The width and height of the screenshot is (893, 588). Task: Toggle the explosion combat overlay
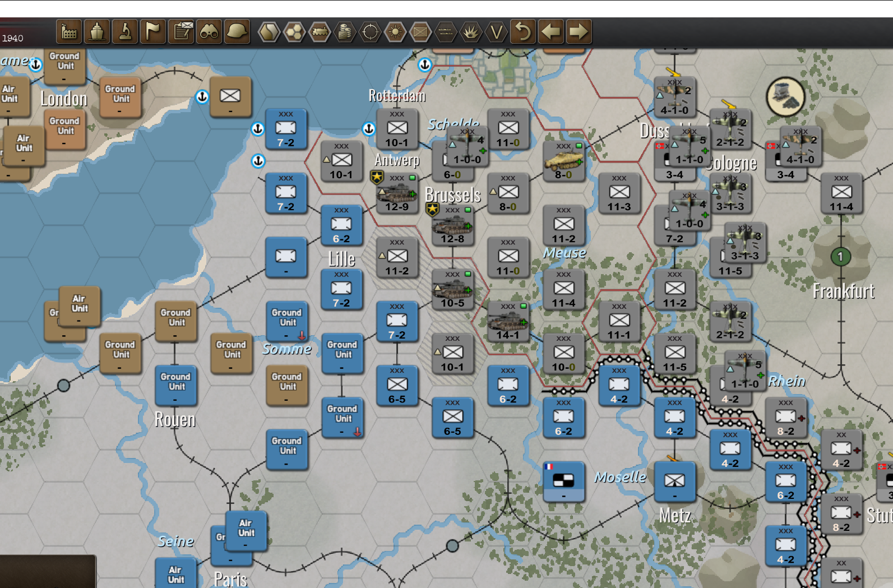click(x=471, y=32)
